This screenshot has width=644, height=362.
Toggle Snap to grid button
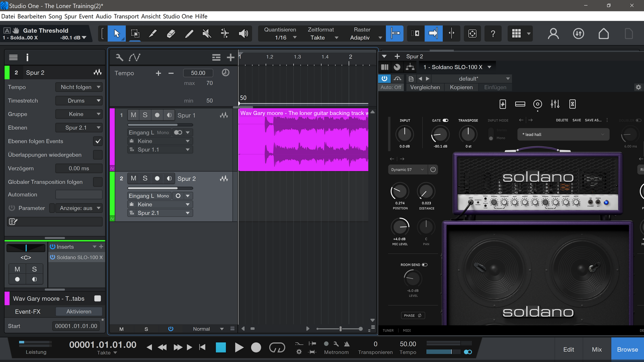(395, 34)
